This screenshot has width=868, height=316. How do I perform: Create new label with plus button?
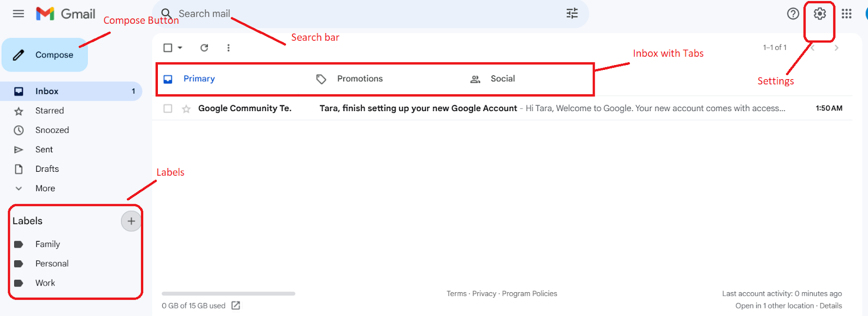[x=131, y=221]
